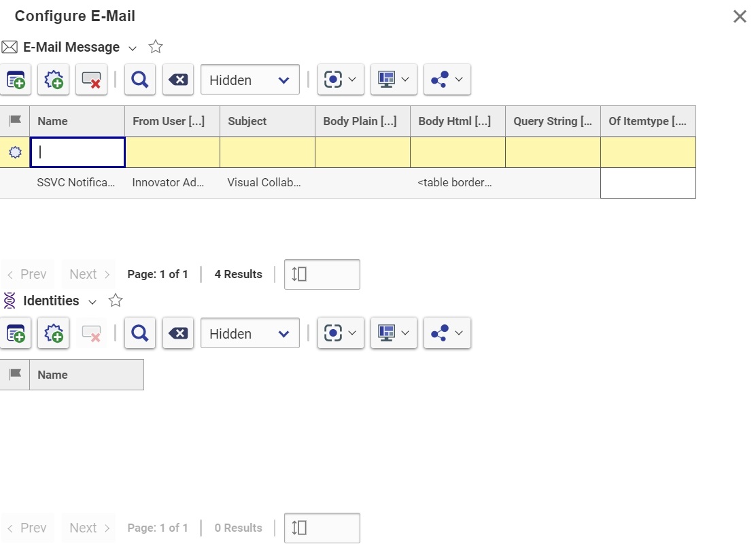Click flag column header in E-Mail Message grid

click(x=15, y=121)
